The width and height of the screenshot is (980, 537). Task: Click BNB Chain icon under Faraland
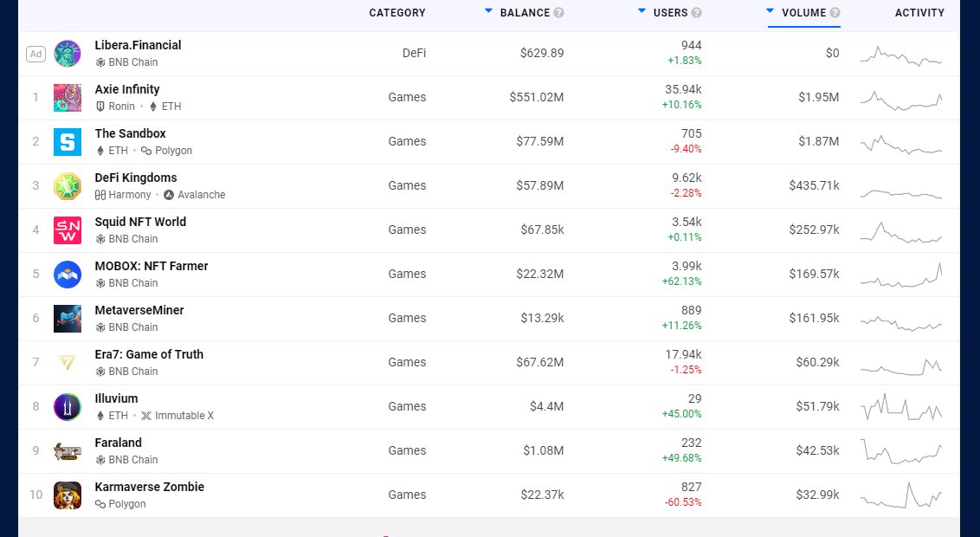[100, 460]
